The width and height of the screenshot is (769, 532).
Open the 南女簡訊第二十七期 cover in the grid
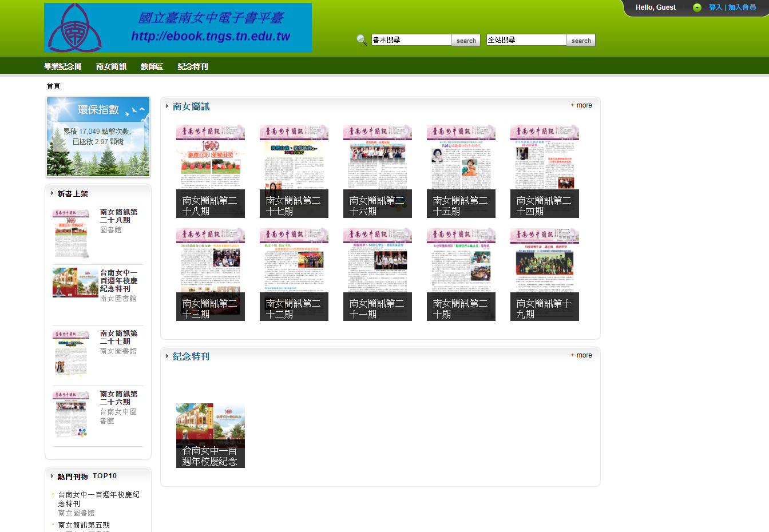click(x=294, y=171)
